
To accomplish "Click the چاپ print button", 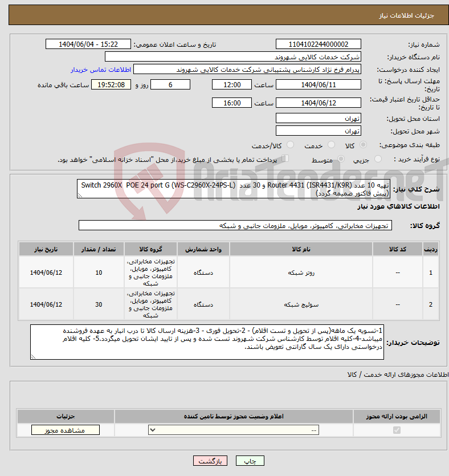I will click(x=250, y=461).
